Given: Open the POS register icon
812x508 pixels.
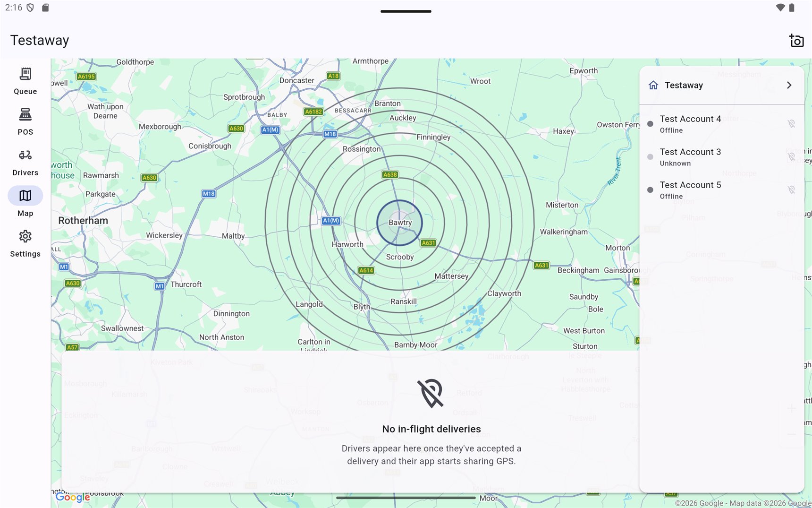Looking at the screenshot, I should point(25,114).
